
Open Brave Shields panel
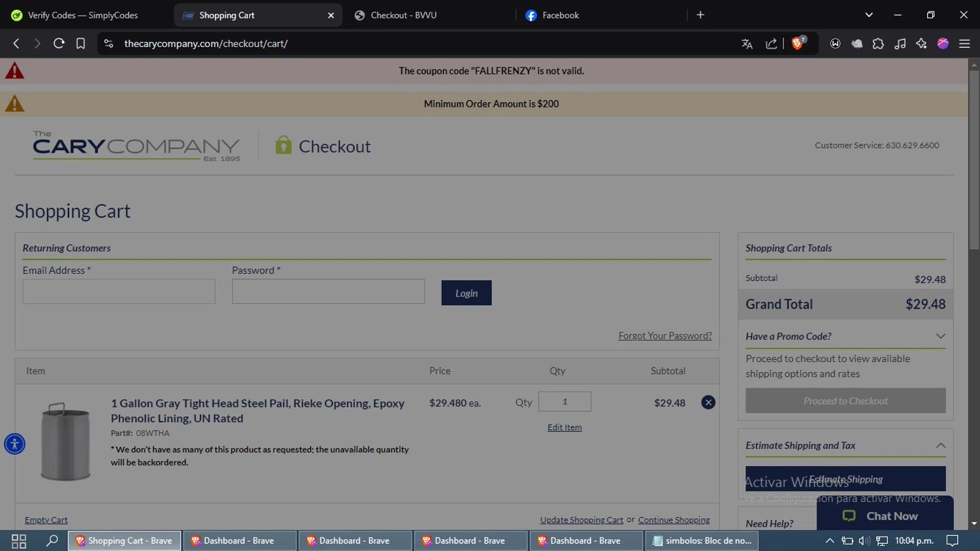tap(798, 43)
